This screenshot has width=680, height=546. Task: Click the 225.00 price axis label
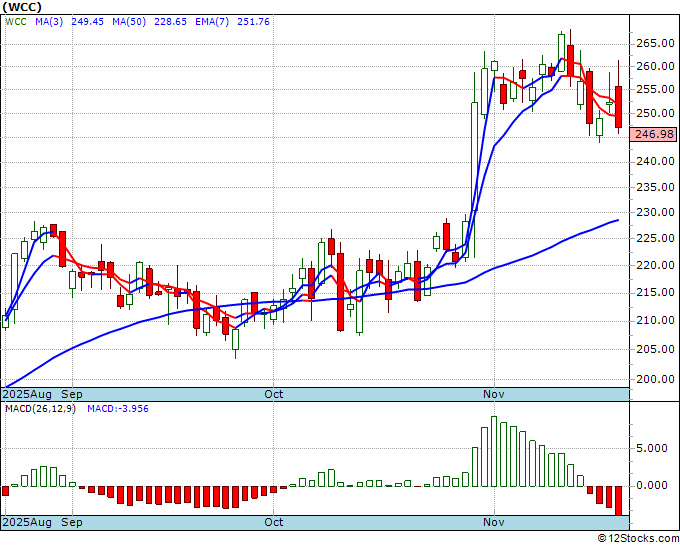click(655, 238)
